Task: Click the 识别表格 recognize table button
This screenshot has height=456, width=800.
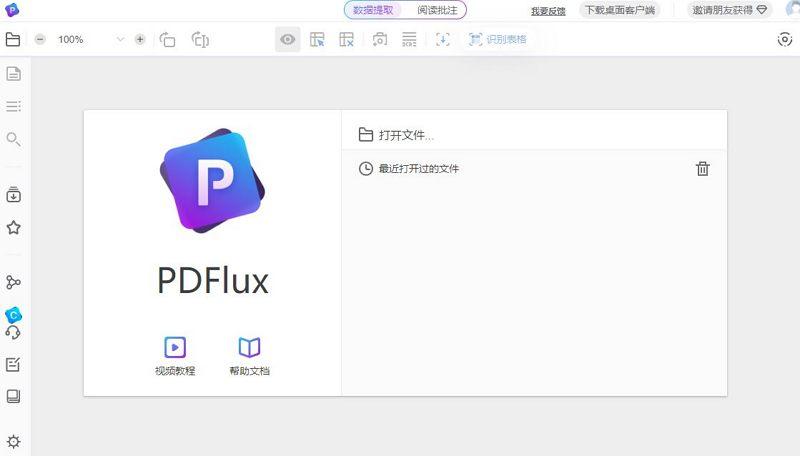Action: click(x=497, y=39)
